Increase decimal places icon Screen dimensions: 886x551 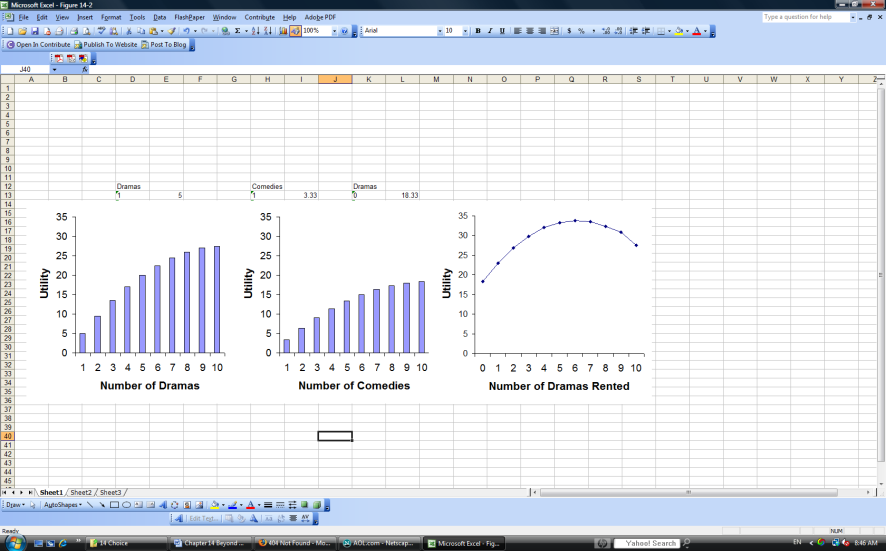(606, 31)
